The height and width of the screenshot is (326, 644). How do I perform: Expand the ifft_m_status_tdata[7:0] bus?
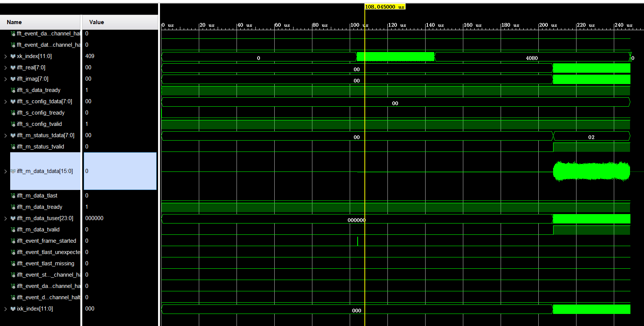point(5,135)
